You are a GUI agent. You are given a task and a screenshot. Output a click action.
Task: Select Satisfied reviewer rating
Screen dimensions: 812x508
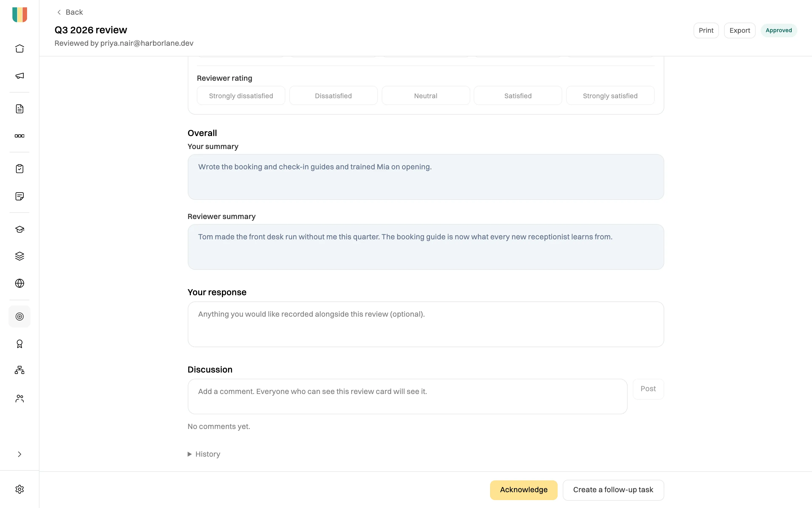pyautogui.click(x=518, y=96)
